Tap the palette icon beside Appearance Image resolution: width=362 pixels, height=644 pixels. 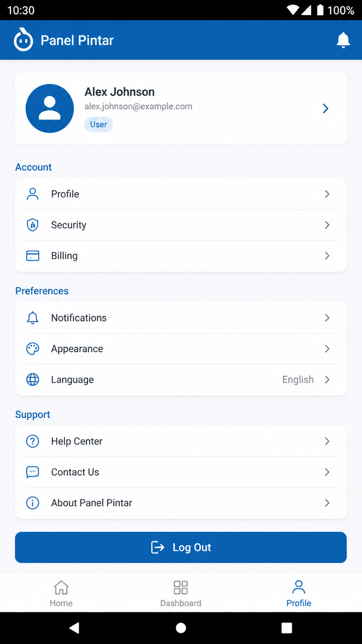pos(33,349)
